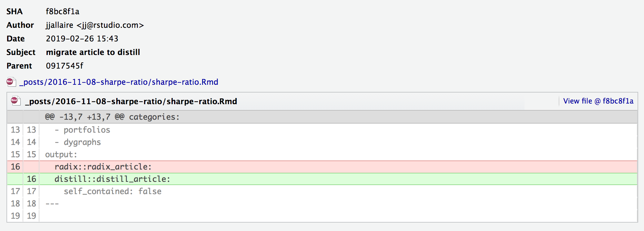The height and width of the screenshot is (231, 644).
Task: Click the Rmd file icon beside the file link
Action: point(11,82)
